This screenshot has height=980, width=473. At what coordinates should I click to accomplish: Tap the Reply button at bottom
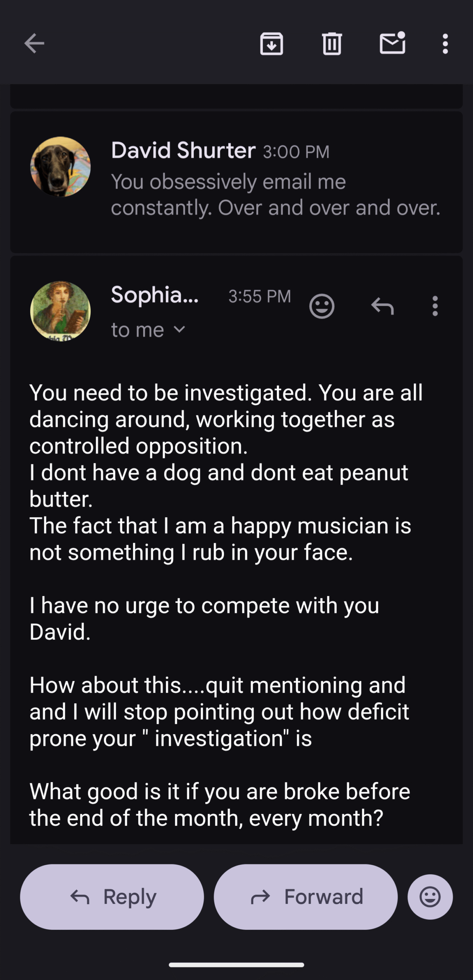(112, 897)
